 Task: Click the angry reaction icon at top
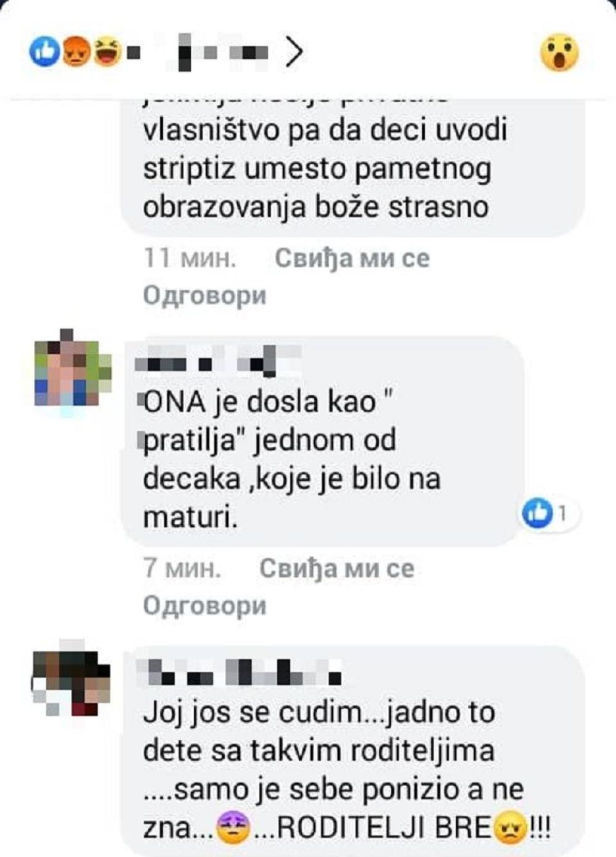(x=76, y=52)
